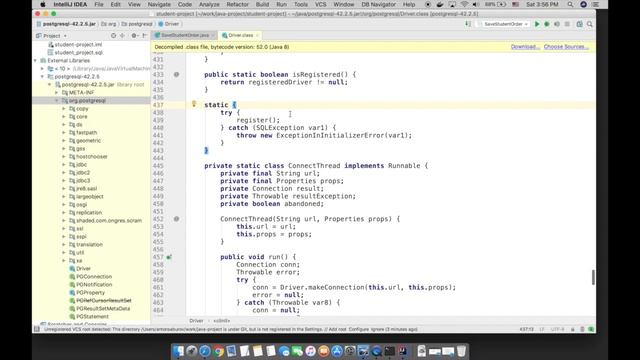Click the Build project hammer icon
640x360 pixels.
[468, 24]
